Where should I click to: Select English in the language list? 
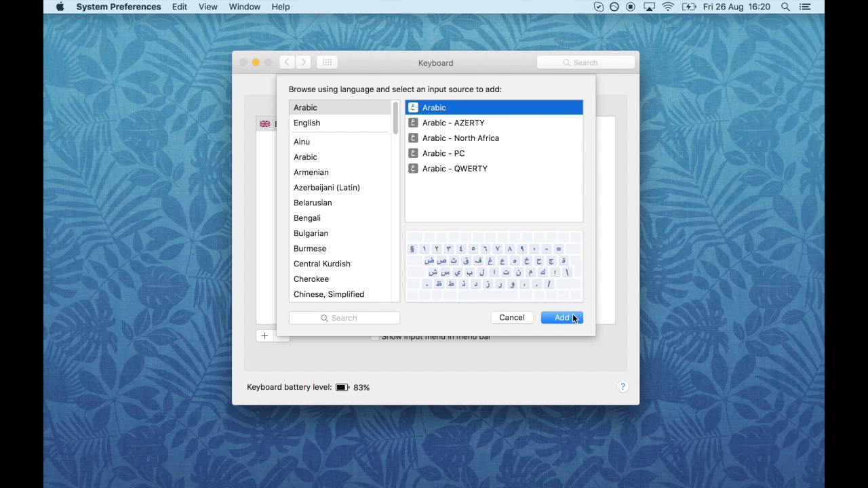pyautogui.click(x=340, y=123)
